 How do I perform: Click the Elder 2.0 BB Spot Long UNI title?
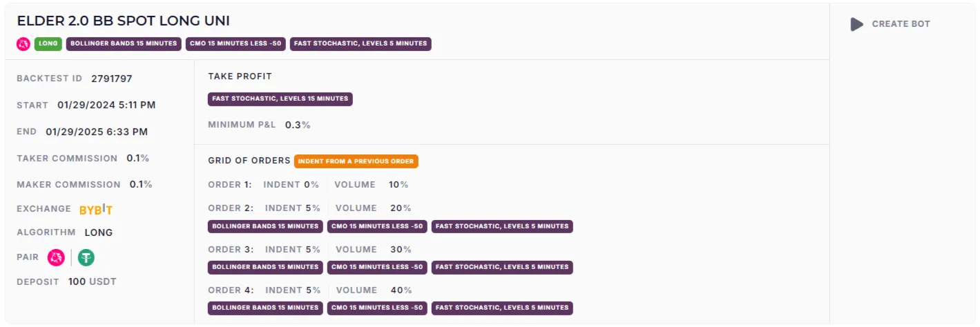click(124, 21)
